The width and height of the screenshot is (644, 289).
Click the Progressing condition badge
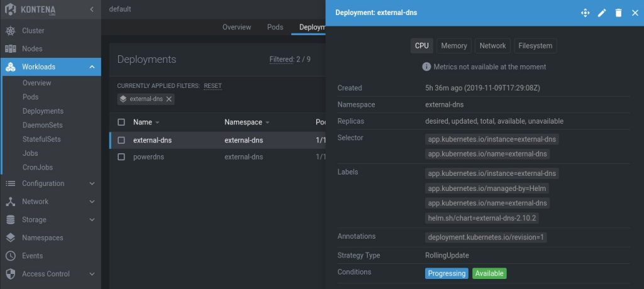click(447, 273)
